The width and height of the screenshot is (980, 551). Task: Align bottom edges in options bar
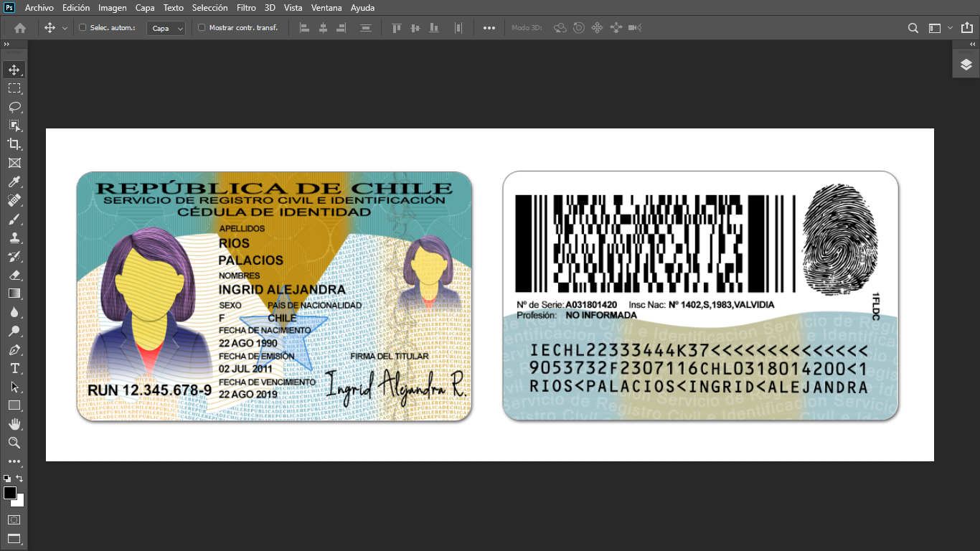coord(433,28)
